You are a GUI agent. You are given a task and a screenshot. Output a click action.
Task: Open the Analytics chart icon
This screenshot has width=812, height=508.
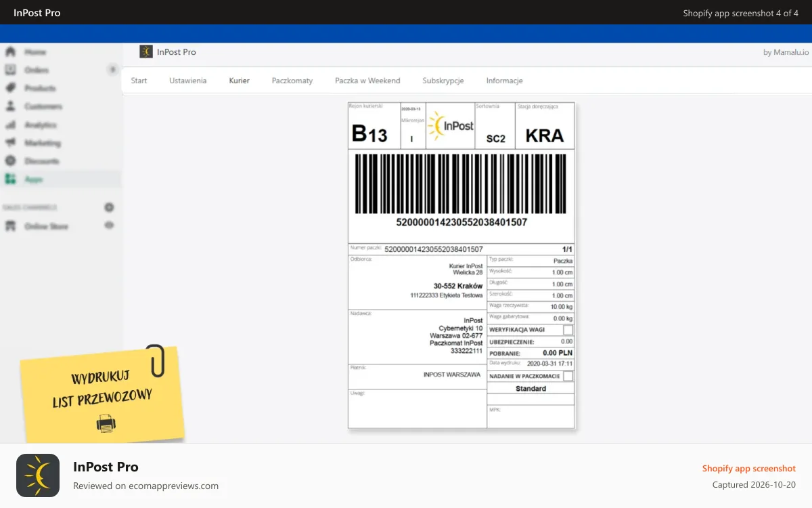click(x=10, y=125)
